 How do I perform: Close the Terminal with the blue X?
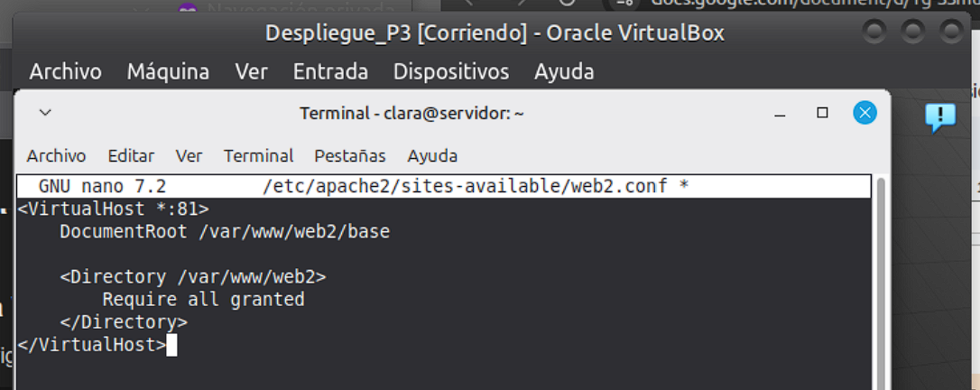coord(864,113)
